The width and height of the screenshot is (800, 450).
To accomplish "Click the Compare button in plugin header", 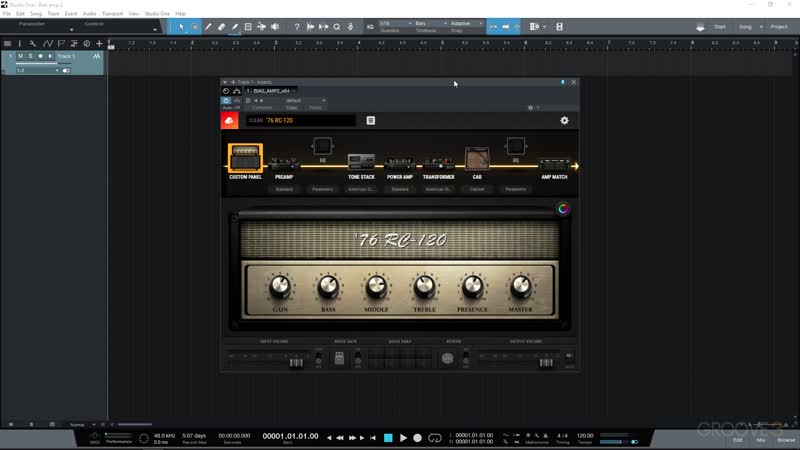I will tap(262, 108).
